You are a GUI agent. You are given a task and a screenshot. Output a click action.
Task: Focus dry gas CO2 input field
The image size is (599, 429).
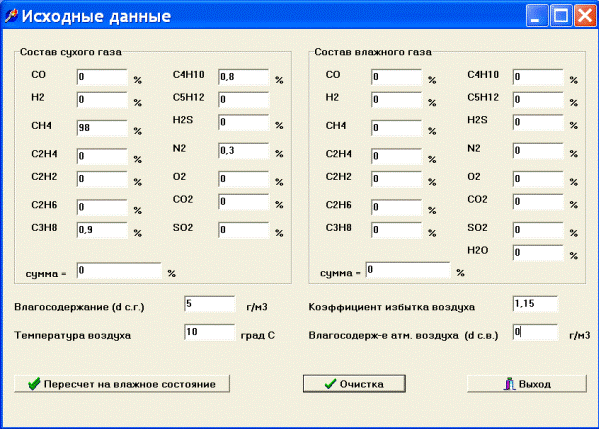pos(244,202)
